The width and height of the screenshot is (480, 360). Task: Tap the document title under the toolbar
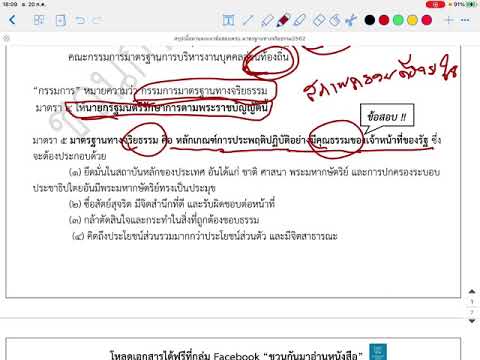pyautogui.click(x=239, y=38)
